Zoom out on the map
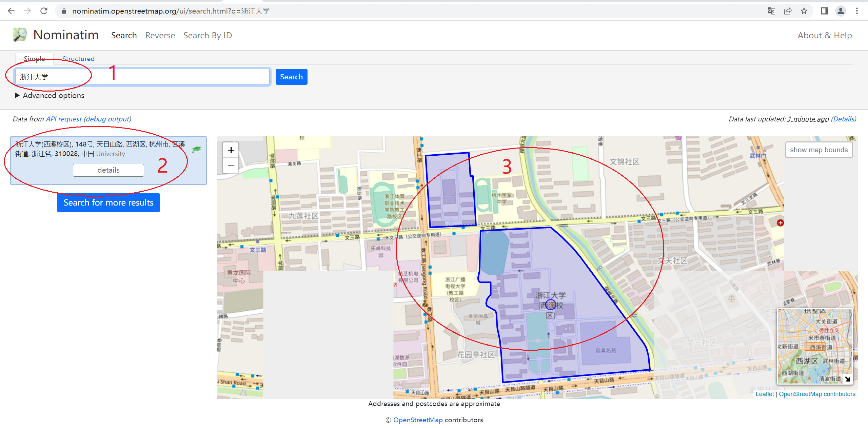The width and height of the screenshot is (868, 428). tap(231, 166)
